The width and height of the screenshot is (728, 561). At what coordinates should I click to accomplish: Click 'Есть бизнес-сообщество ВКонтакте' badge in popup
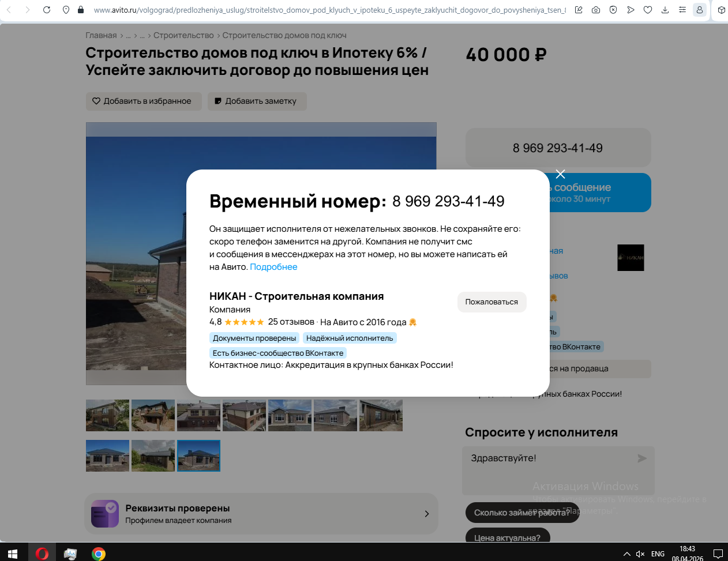point(278,353)
